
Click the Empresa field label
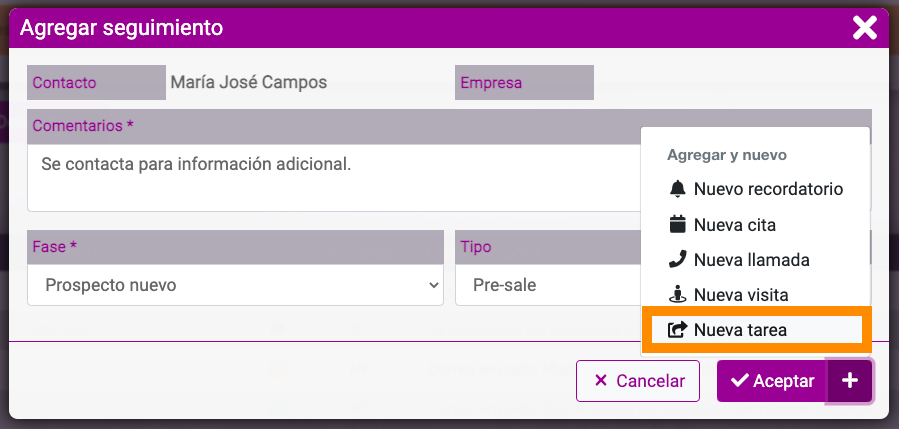pyautogui.click(x=524, y=83)
